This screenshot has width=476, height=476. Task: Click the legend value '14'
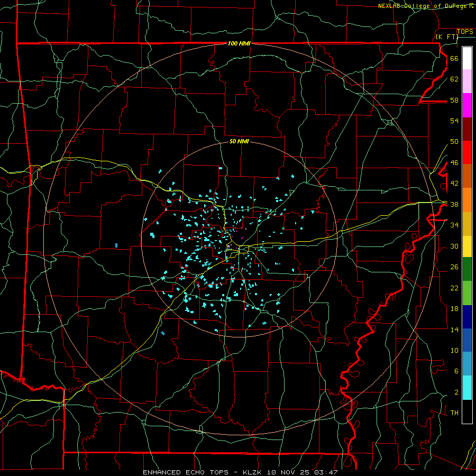click(x=454, y=329)
